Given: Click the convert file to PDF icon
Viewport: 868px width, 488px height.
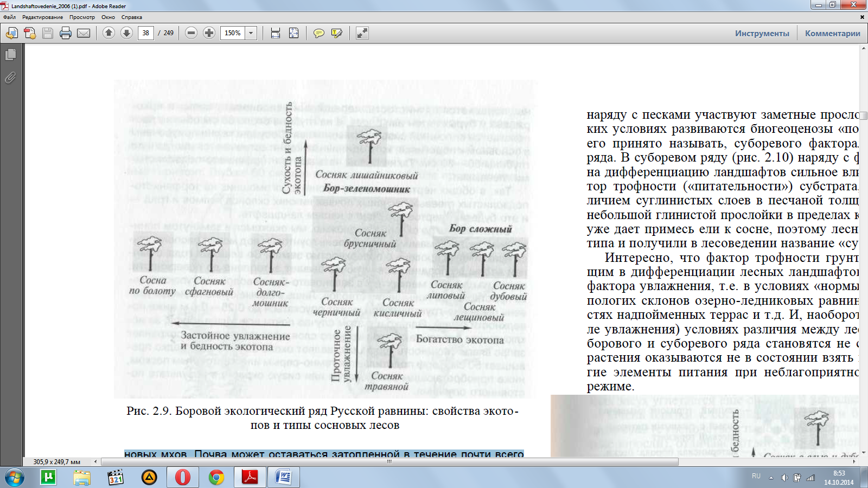Looking at the screenshot, I should (x=30, y=33).
